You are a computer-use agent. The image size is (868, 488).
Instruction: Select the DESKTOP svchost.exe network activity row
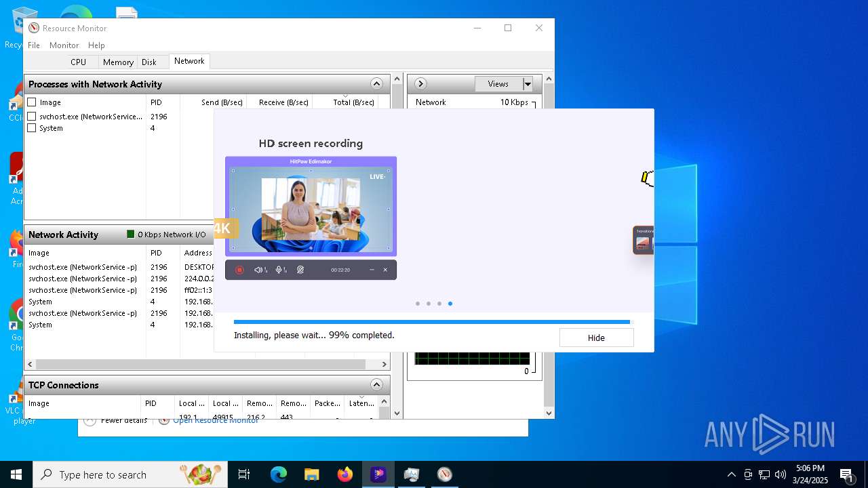(121, 267)
